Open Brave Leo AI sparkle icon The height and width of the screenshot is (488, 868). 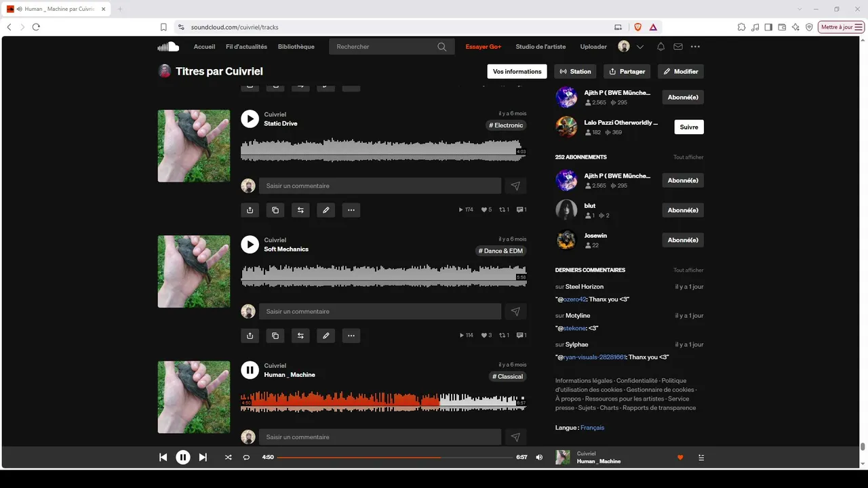(795, 27)
